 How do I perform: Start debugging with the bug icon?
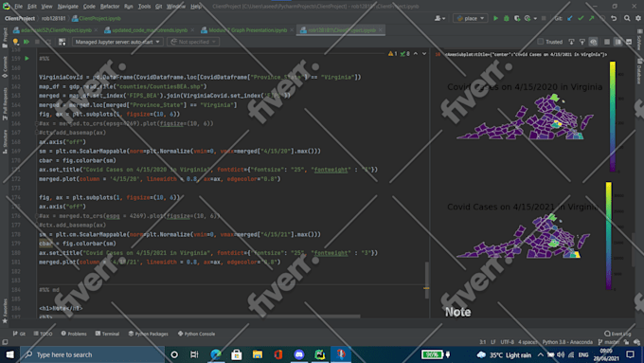click(507, 19)
